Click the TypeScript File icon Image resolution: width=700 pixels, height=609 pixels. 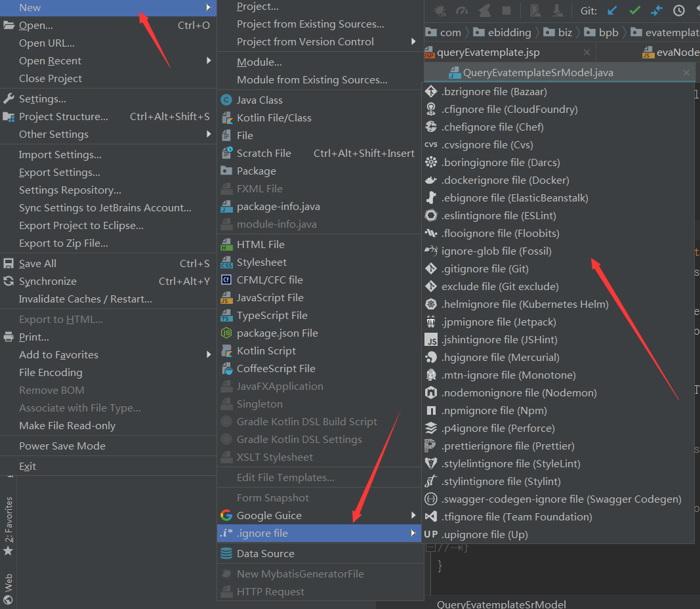click(227, 316)
